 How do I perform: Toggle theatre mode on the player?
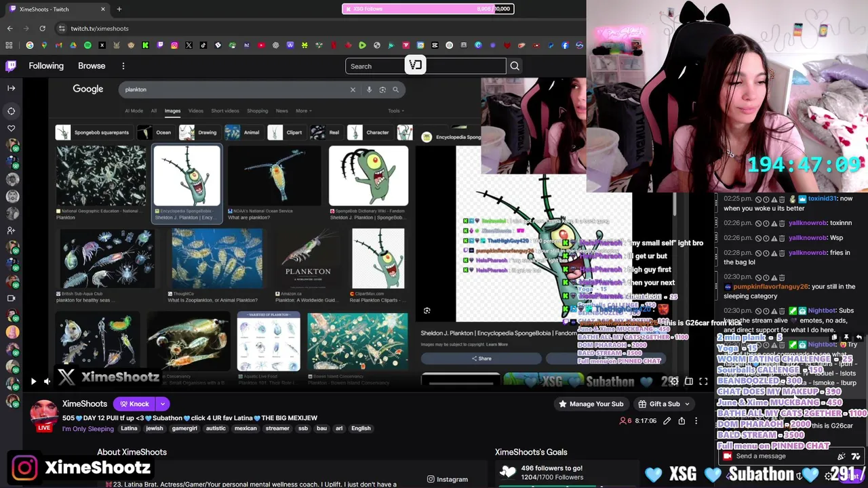click(x=688, y=382)
